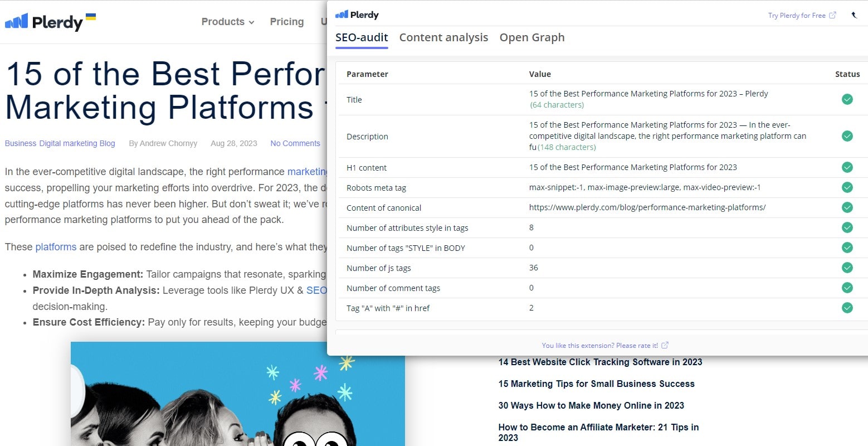Viewport: 868px width, 446px height.
Task: Click the Parameter column header
Action: click(367, 74)
